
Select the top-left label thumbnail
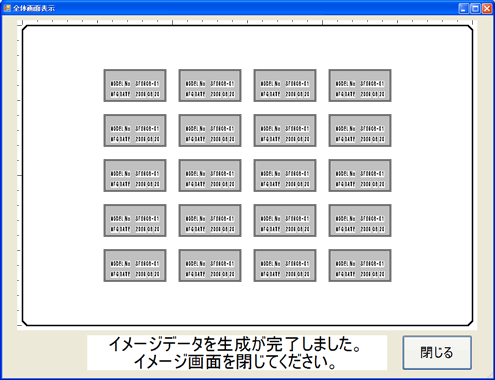[135, 86]
